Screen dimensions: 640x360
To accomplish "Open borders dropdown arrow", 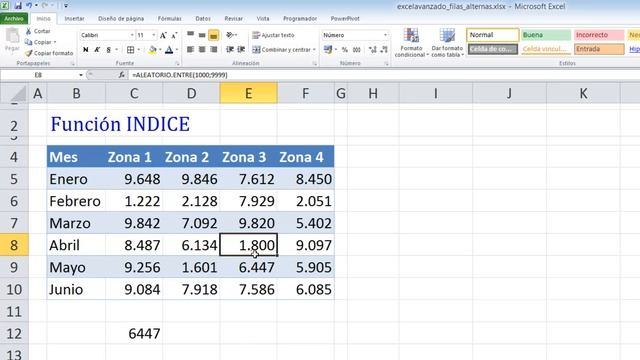I will [x=139, y=50].
